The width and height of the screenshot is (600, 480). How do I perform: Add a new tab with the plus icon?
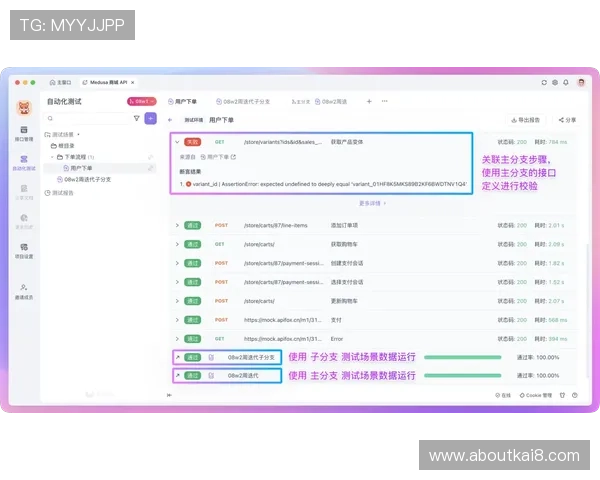[369, 101]
